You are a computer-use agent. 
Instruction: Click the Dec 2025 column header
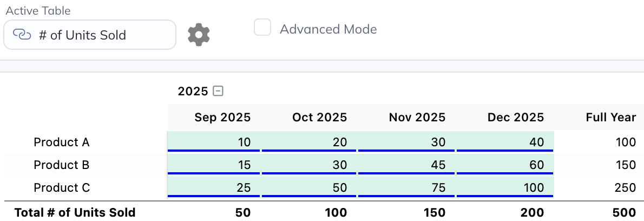515,118
